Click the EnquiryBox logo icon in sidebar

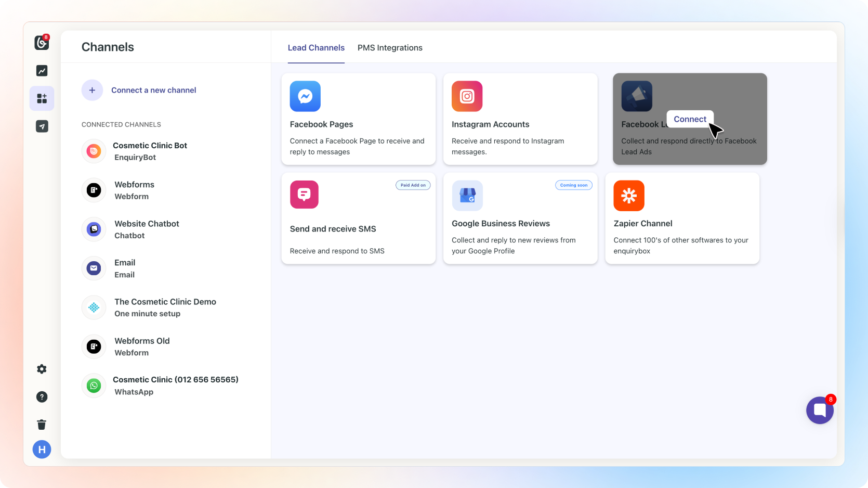tap(42, 43)
